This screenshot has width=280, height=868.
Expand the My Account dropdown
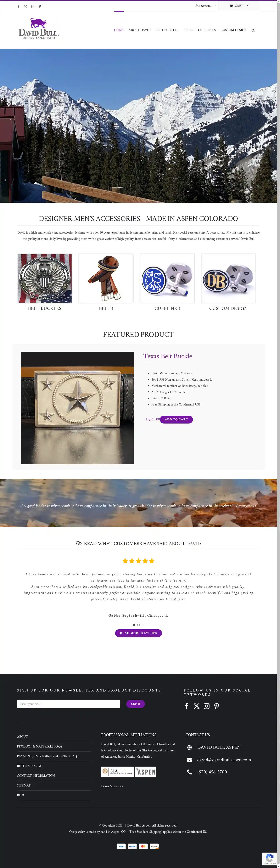206,6
